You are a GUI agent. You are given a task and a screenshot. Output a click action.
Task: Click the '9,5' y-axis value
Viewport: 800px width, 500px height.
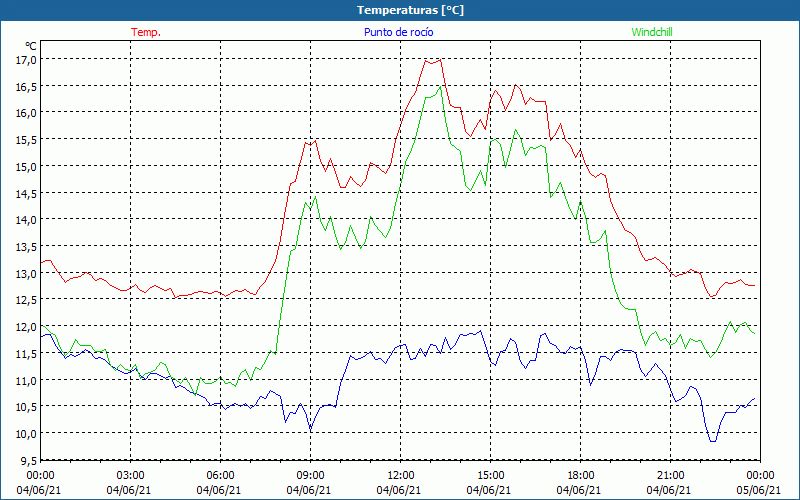29,460
